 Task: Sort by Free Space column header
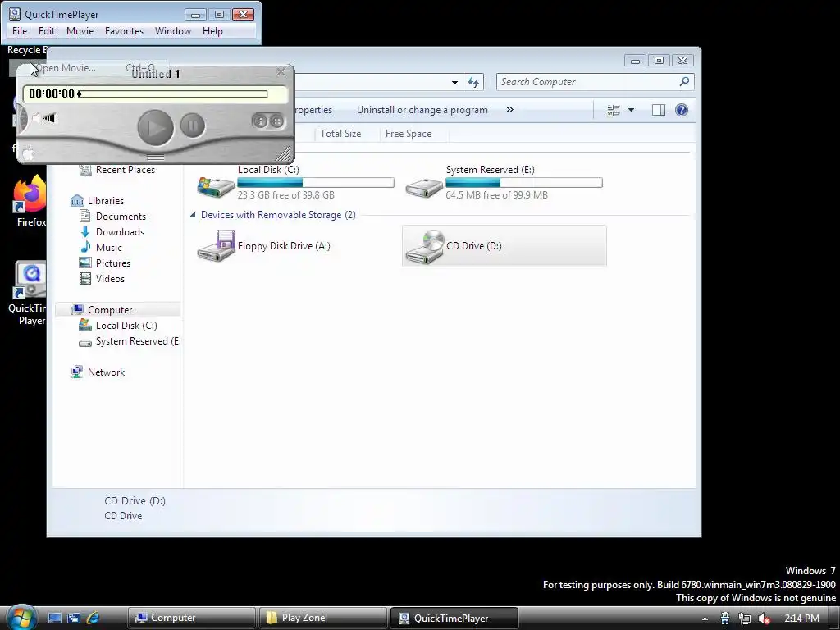(x=409, y=134)
